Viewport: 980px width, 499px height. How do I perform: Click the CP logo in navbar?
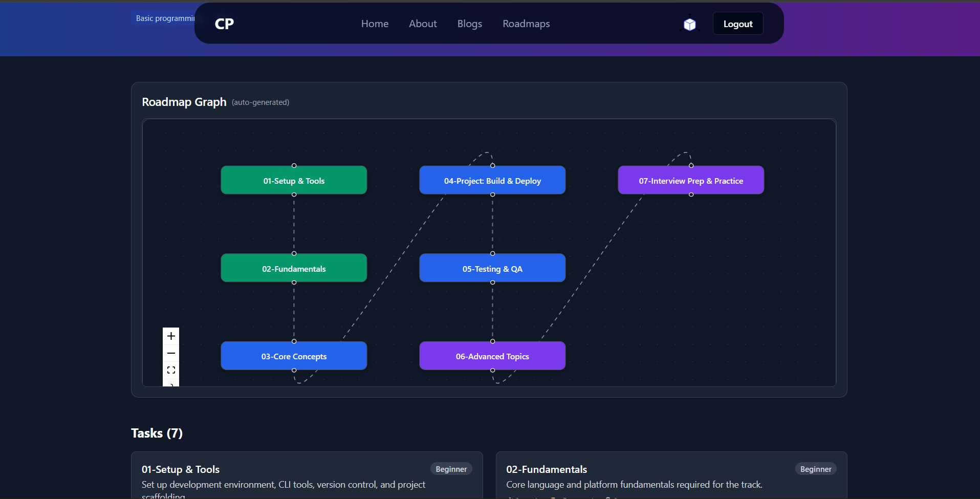tap(224, 24)
